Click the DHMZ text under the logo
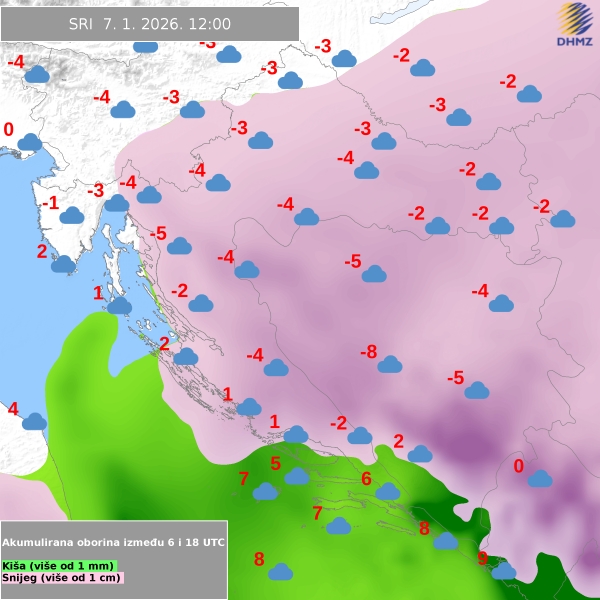 (x=573, y=41)
